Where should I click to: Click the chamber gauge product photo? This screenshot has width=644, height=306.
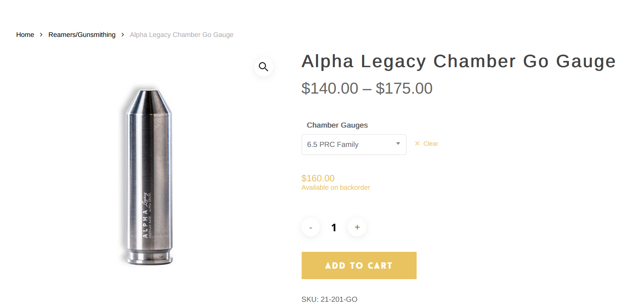(149, 176)
